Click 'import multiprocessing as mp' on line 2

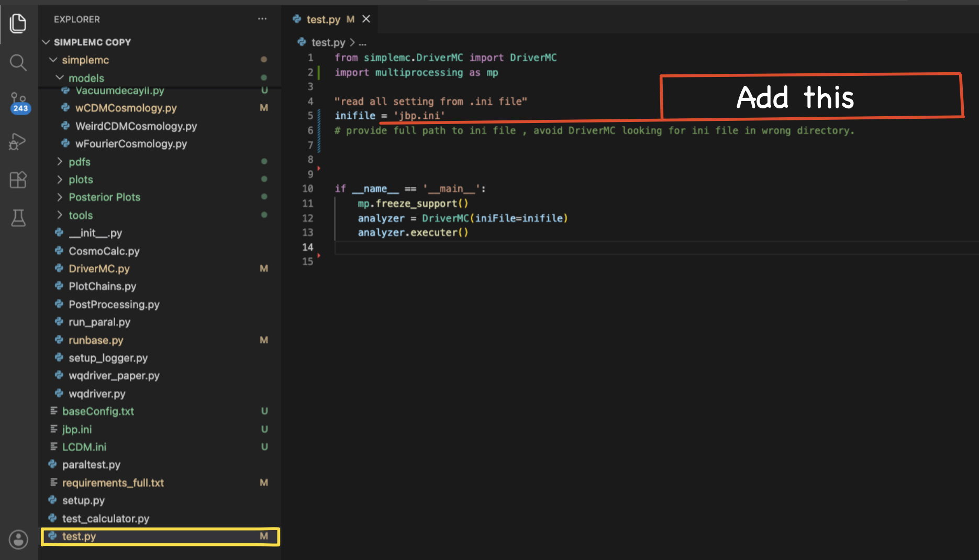417,72
